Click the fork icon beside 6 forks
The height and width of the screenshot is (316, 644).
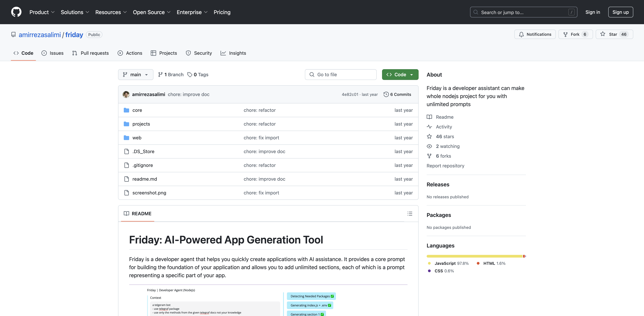429,156
